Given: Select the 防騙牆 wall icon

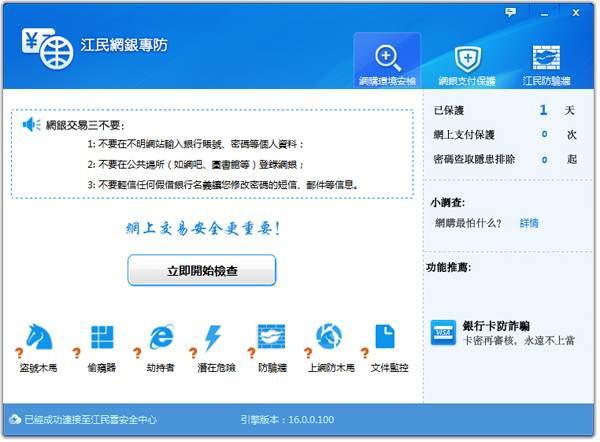Looking at the screenshot, I should tap(272, 338).
